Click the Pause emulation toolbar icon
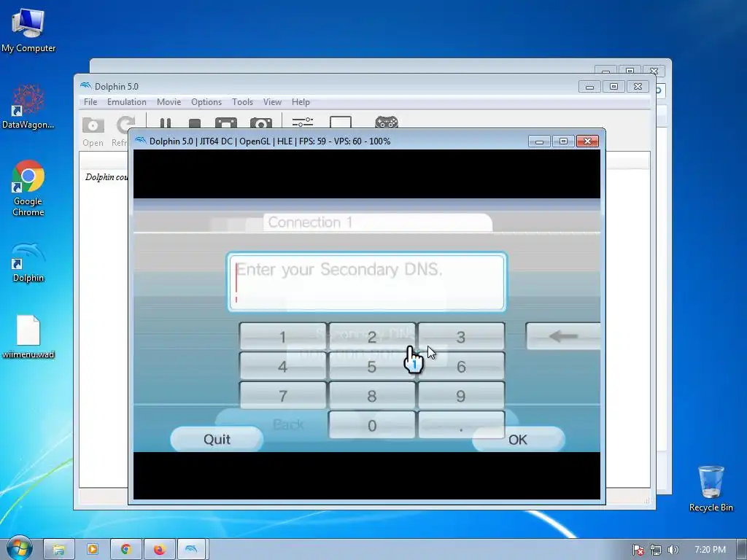 coord(166,122)
